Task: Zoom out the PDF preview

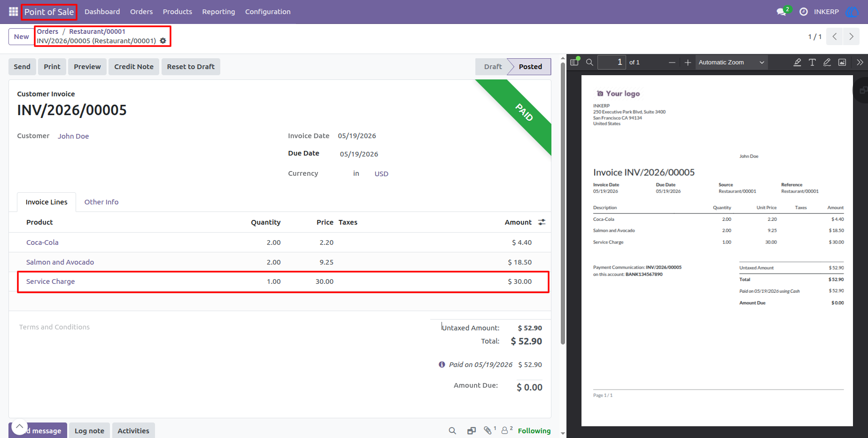Action: tap(672, 63)
